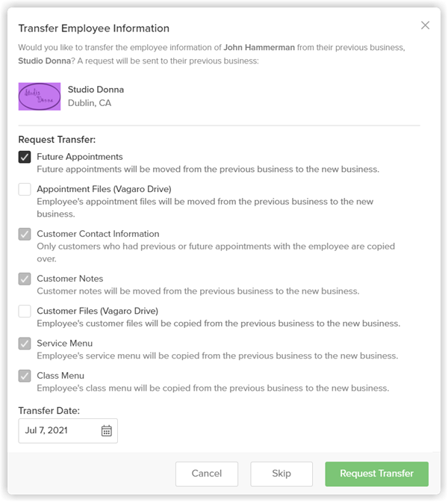Toggle the Service Menu checkbox
Viewport: 448px width, 502px height.
coord(25,344)
